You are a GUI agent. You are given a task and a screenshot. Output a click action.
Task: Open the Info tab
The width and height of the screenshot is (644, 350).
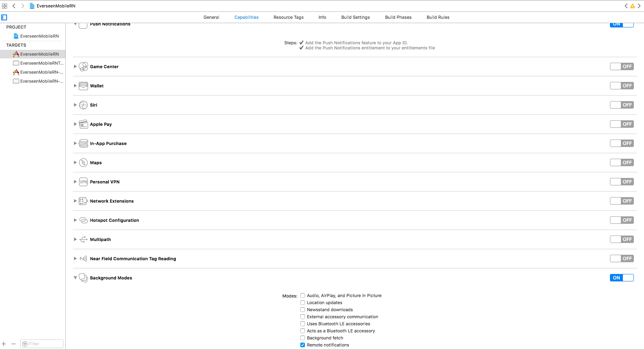[x=322, y=17]
